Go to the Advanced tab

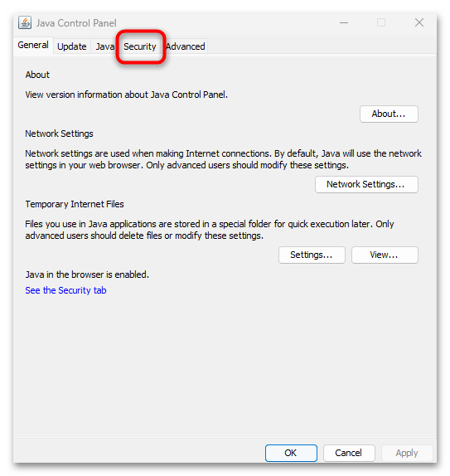(x=186, y=46)
